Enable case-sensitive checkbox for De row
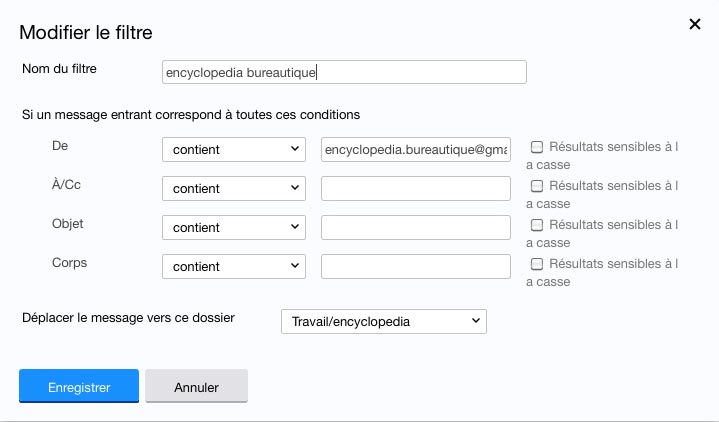This screenshot has height=422, width=719. coord(537,147)
